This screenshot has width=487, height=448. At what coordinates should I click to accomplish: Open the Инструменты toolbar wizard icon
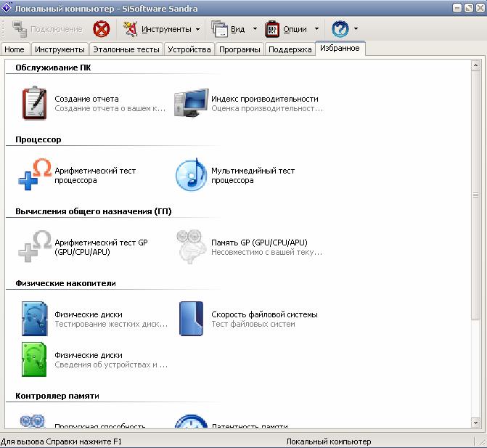point(130,29)
